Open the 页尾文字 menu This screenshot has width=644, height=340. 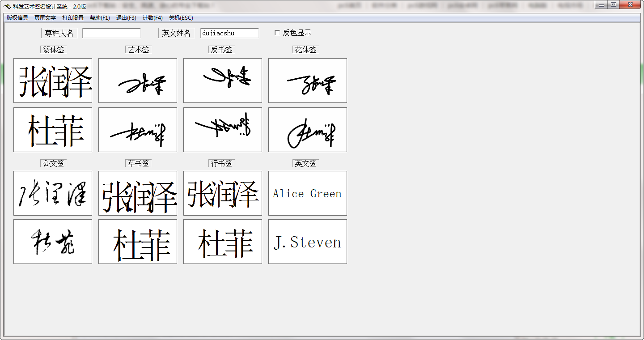click(45, 18)
